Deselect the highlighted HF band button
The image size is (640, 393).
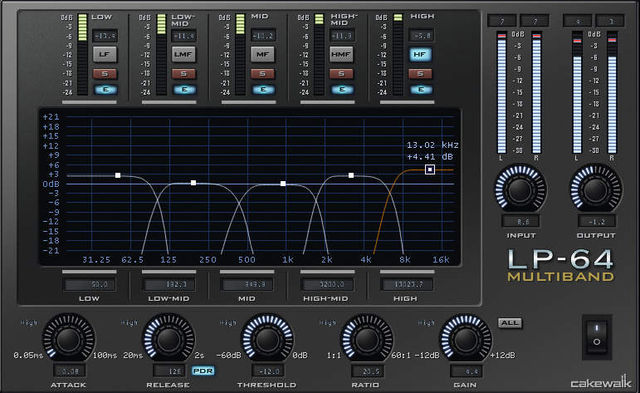coord(420,54)
